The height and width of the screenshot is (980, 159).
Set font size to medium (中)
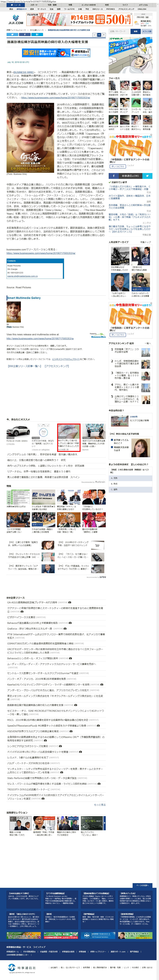pos(99,35)
